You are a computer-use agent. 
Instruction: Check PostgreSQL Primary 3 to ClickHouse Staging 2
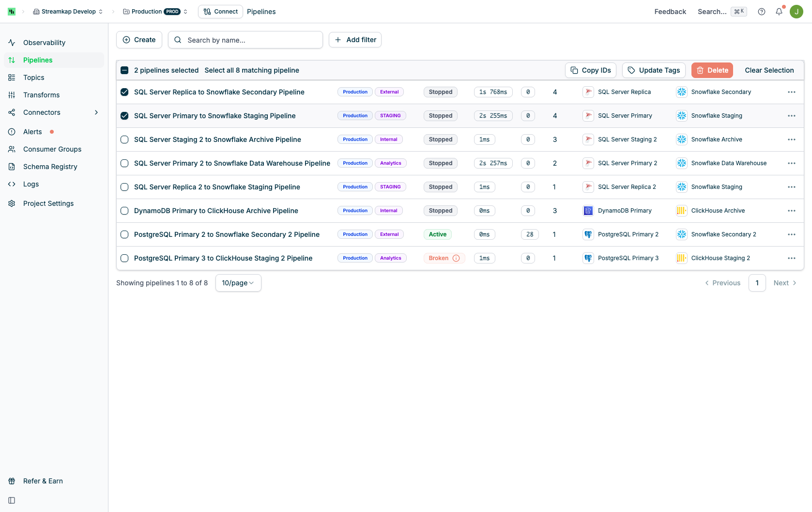click(124, 258)
